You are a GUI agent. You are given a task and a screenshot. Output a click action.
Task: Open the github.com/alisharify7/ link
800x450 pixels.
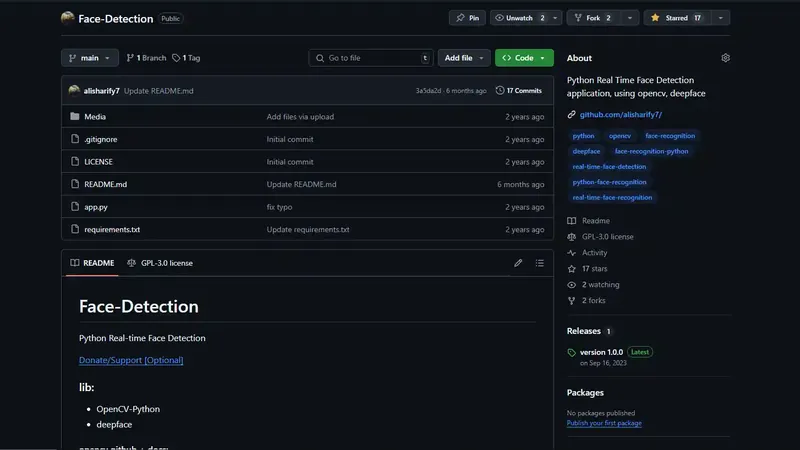620,114
